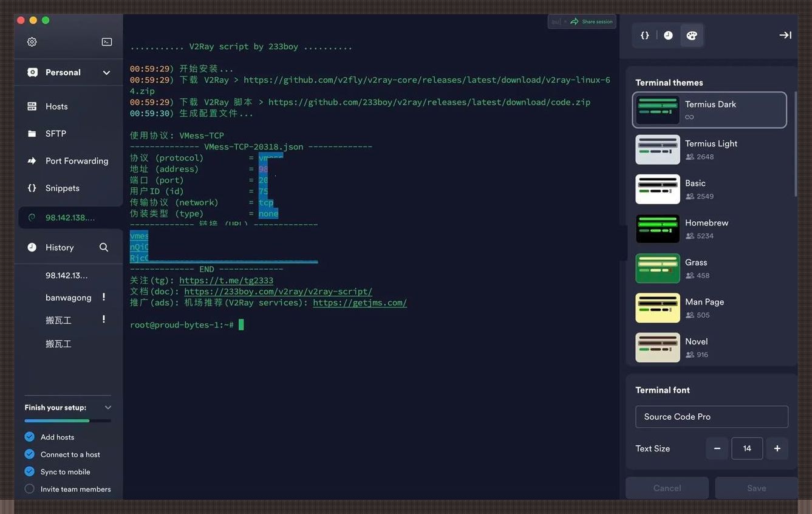Select the Homebrew theme

(x=709, y=228)
